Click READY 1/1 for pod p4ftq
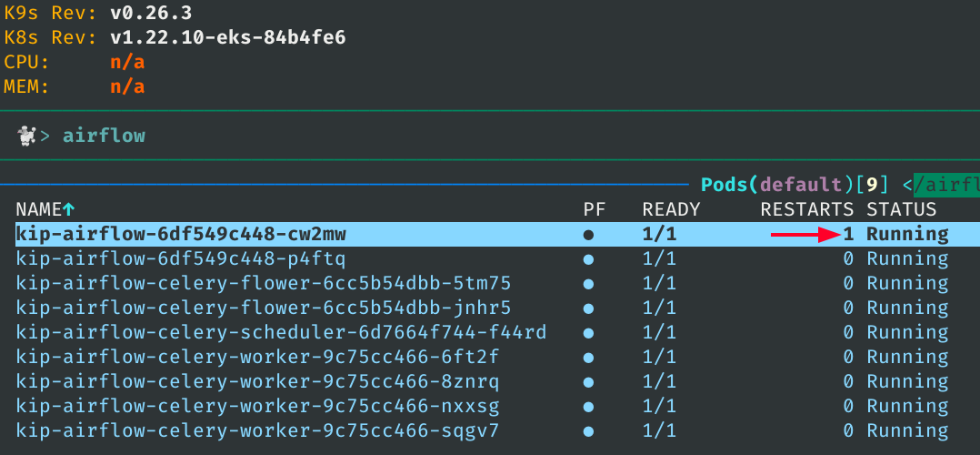Image resolution: width=980 pixels, height=455 pixels. pyautogui.click(x=659, y=259)
